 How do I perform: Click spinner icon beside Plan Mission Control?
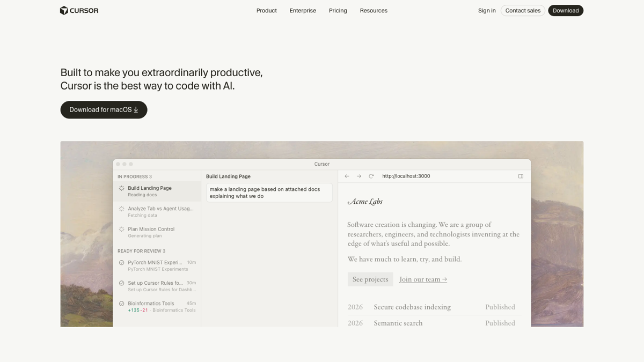tap(121, 229)
